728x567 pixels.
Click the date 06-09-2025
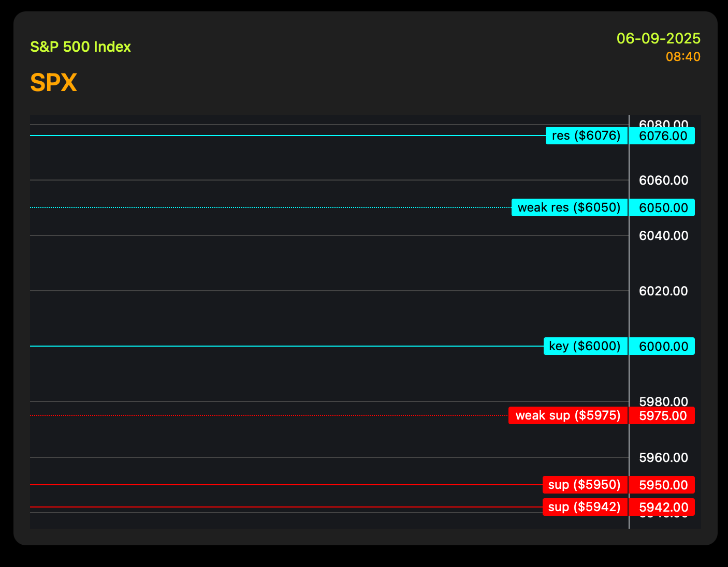tap(659, 39)
